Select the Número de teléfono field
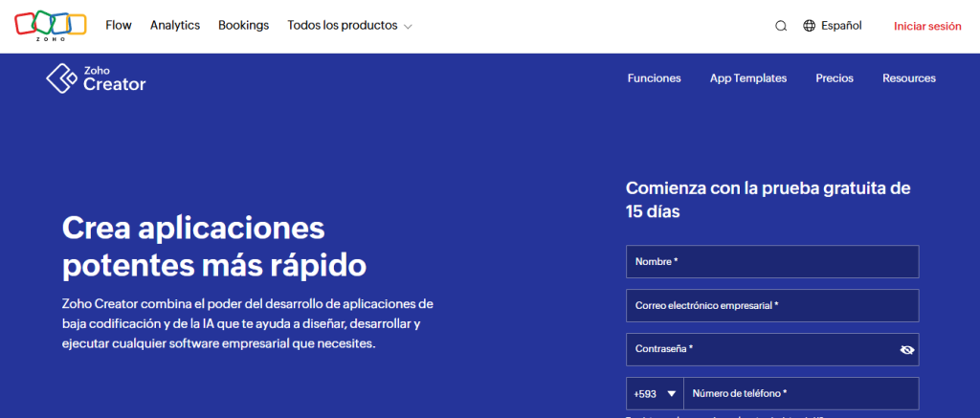The width and height of the screenshot is (980, 418). click(x=802, y=394)
